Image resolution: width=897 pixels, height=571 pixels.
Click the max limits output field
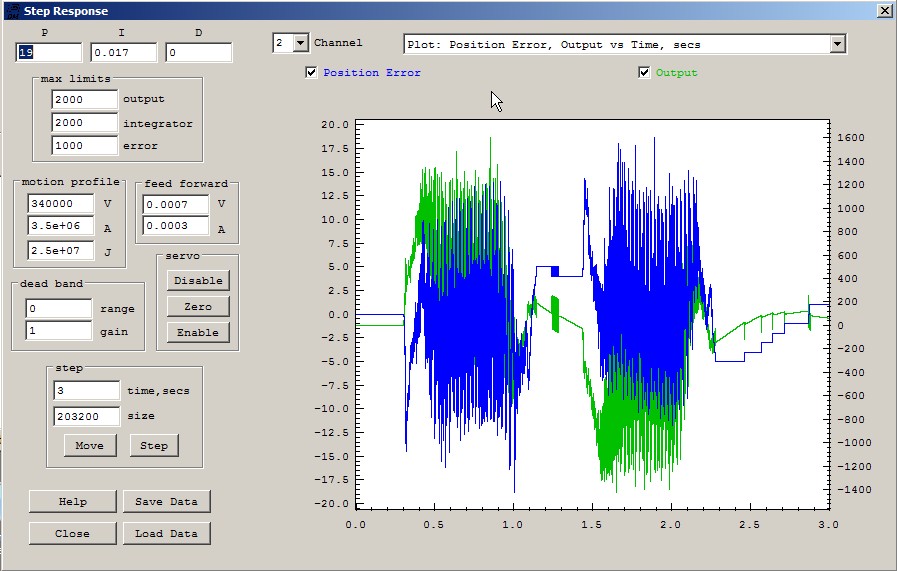click(85, 100)
